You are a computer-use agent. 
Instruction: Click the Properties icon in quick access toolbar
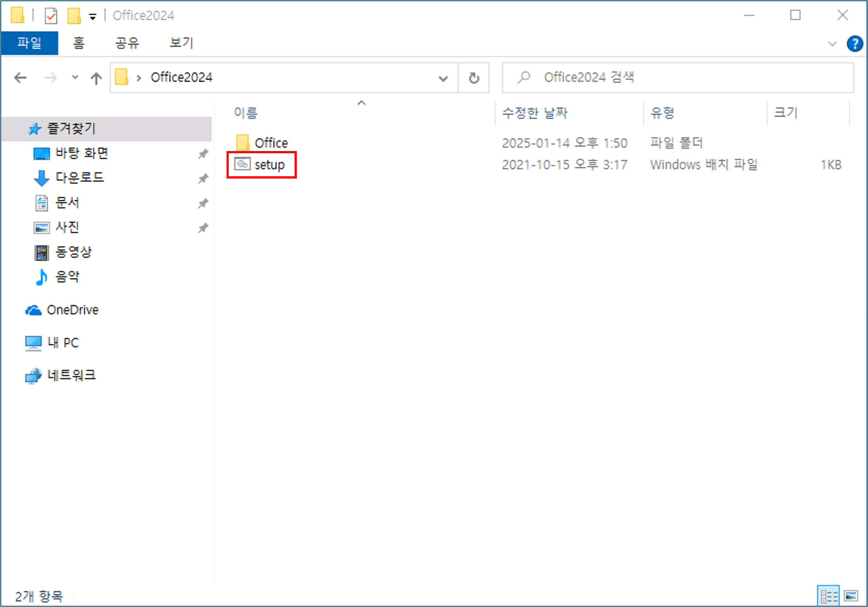click(x=51, y=16)
